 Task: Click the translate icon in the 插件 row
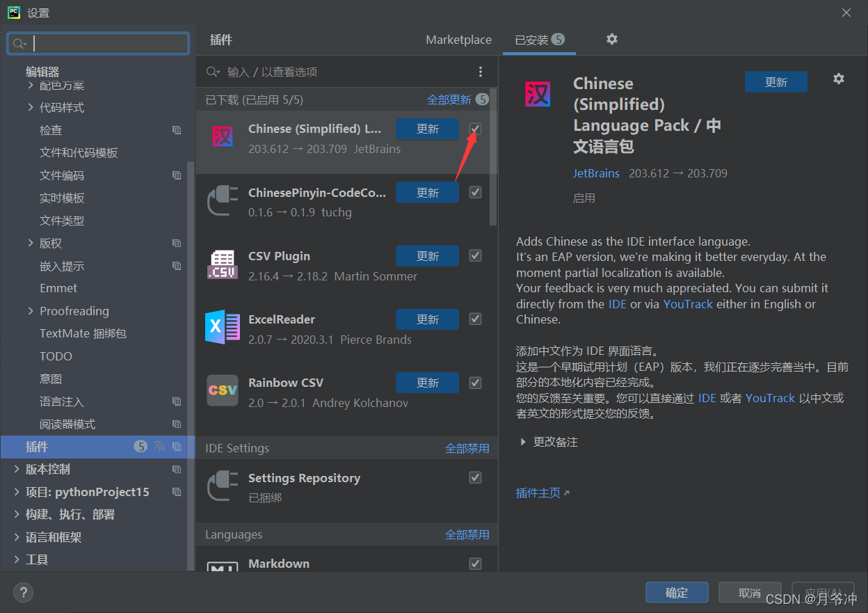[160, 447]
